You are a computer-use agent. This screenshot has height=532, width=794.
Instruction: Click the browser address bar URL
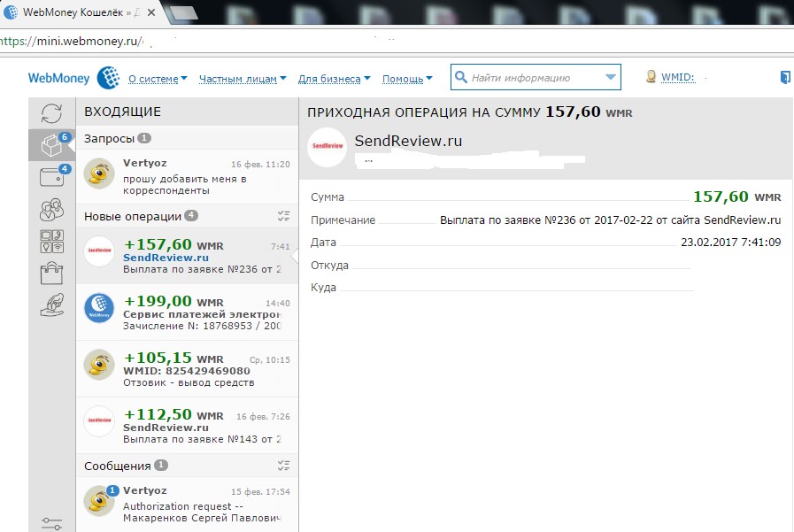tap(71, 41)
